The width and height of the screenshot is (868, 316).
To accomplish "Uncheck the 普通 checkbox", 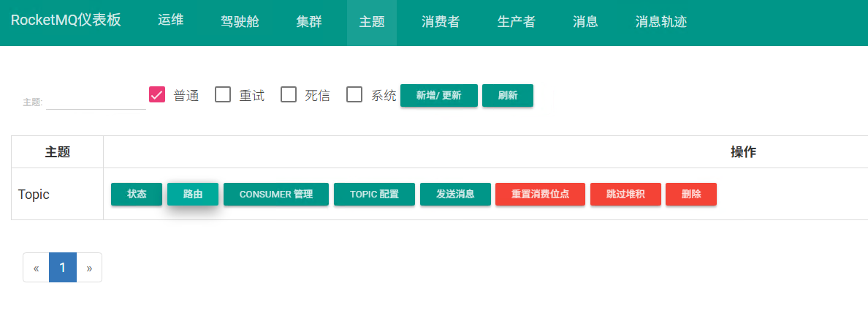I will click(157, 95).
